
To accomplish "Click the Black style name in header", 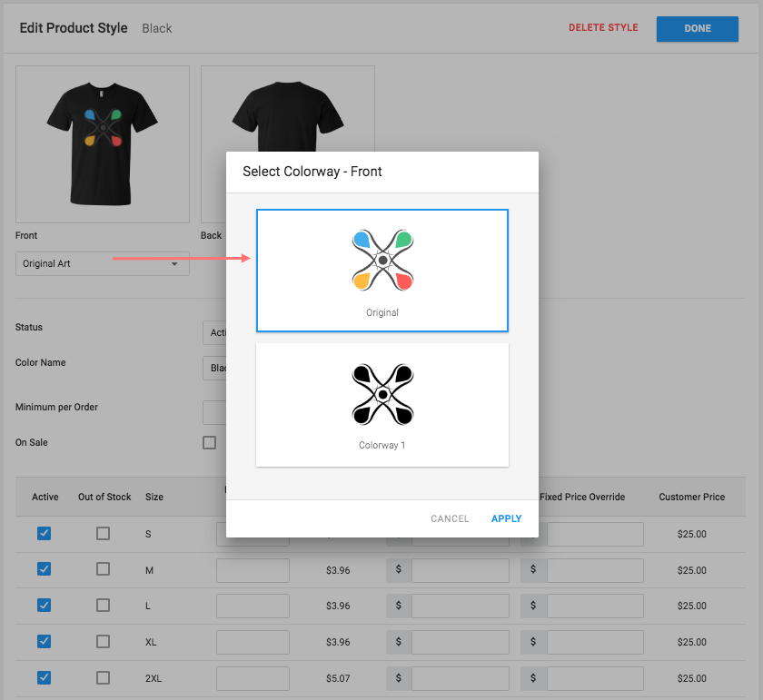I will tap(156, 29).
